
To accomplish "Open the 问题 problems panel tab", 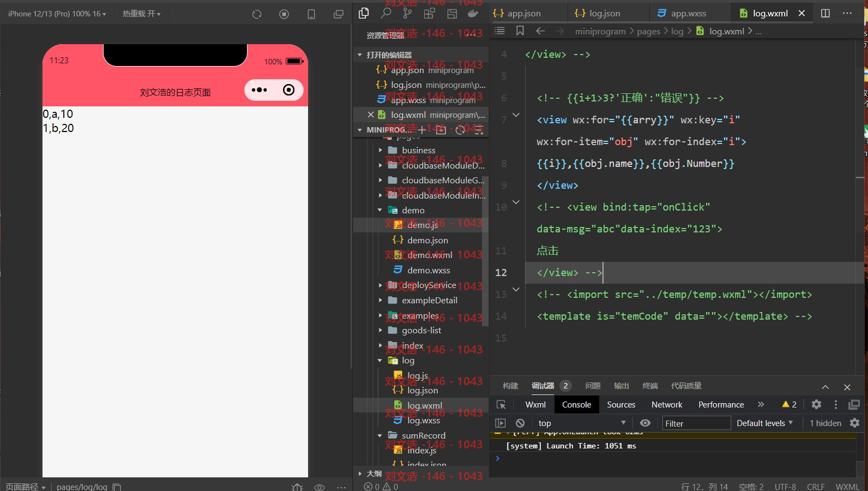I will [593, 386].
